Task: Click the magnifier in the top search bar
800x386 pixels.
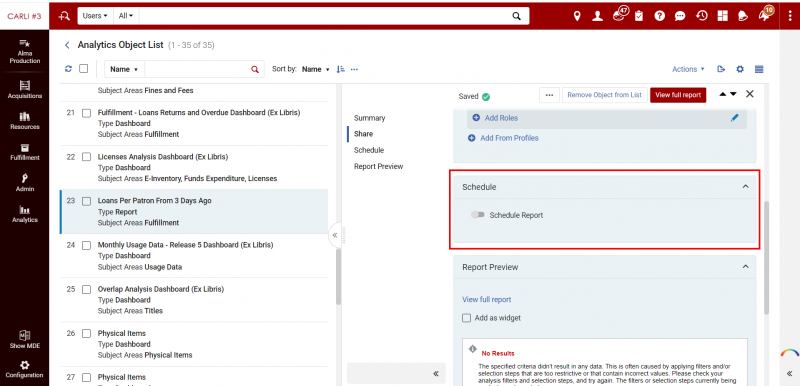Action: point(517,16)
